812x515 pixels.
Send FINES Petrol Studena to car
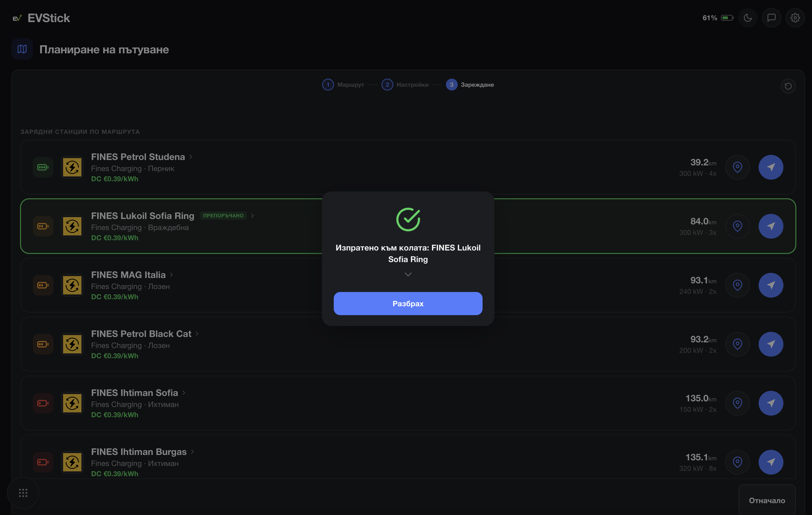[x=771, y=167]
